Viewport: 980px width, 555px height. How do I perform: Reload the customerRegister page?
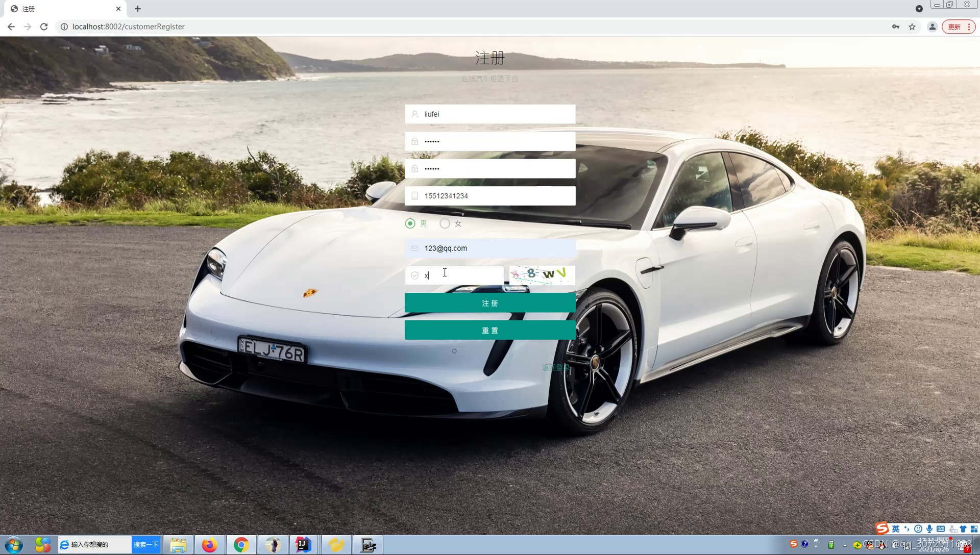(44, 27)
